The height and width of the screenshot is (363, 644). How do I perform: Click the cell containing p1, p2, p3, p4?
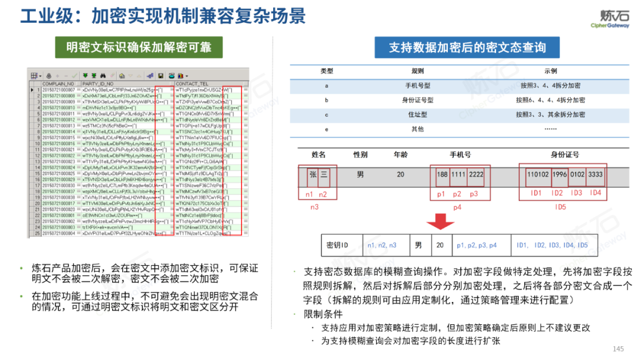[481, 245]
